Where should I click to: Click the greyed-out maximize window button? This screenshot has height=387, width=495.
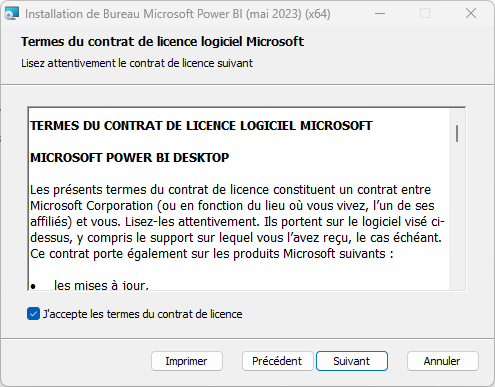click(x=425, y=14)
